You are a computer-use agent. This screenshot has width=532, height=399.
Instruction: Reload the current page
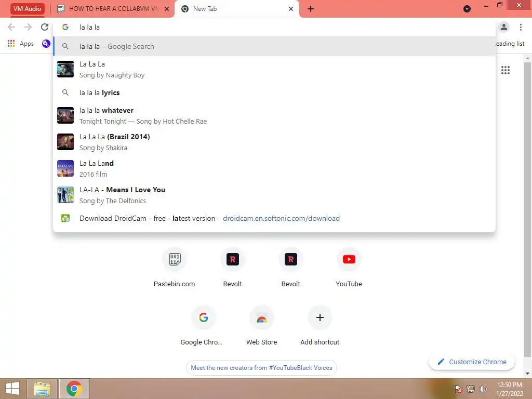point(45,27)
